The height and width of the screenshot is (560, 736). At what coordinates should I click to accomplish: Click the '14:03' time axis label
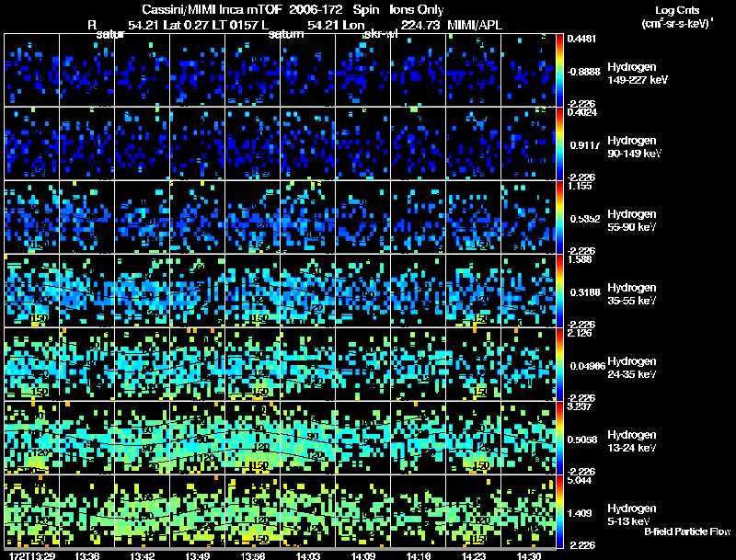point(308,555)
